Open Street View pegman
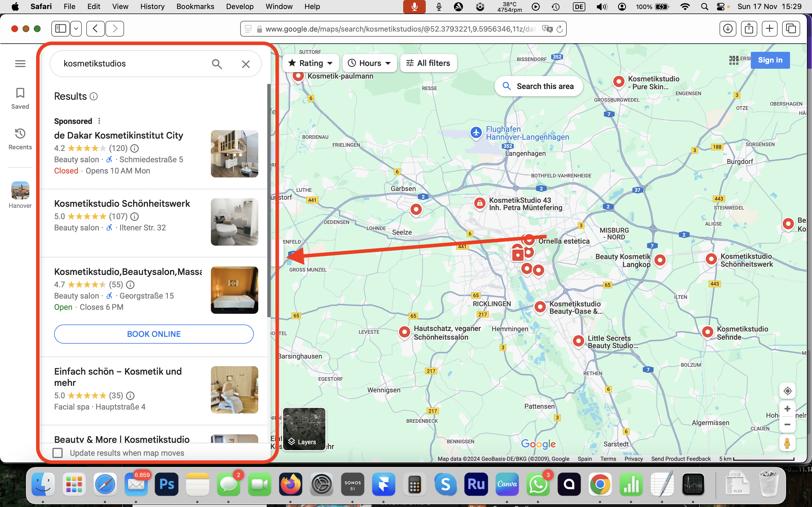Viewport: 812px width, 507px height. coord(787,443)
